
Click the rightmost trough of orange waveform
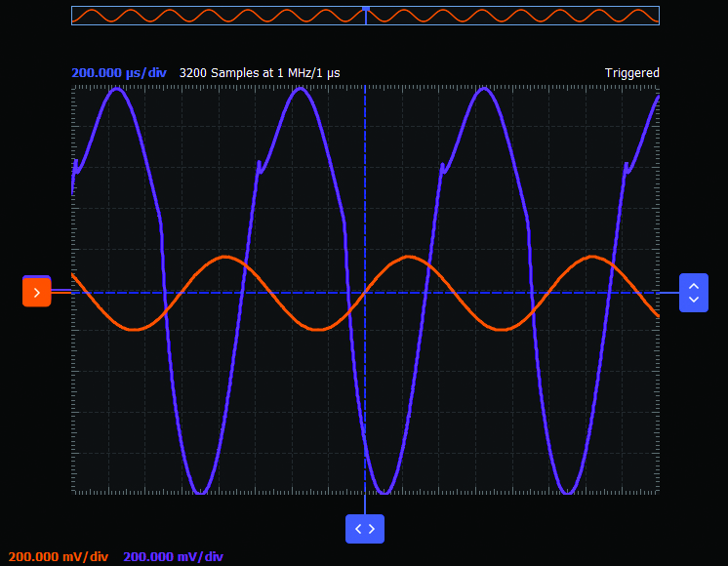[503, 330]
